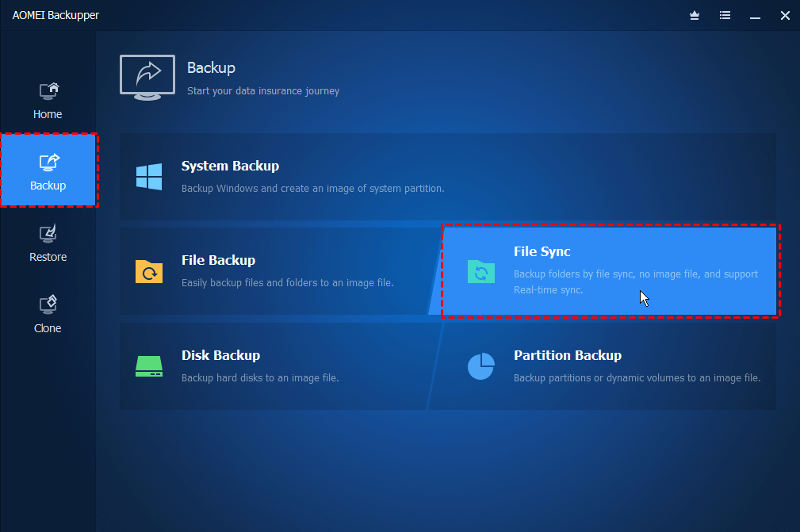
Task: Choose the Partition Backup title
Action: pos(568,355)
